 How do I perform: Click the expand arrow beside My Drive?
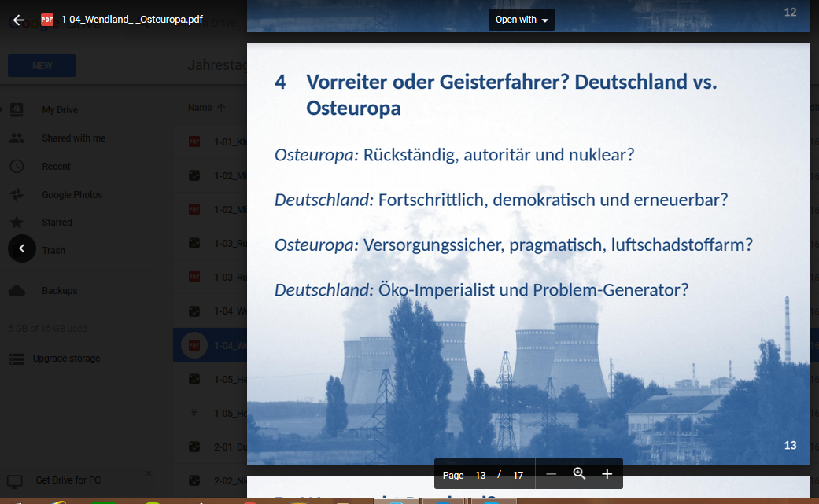tap(2, 109)
